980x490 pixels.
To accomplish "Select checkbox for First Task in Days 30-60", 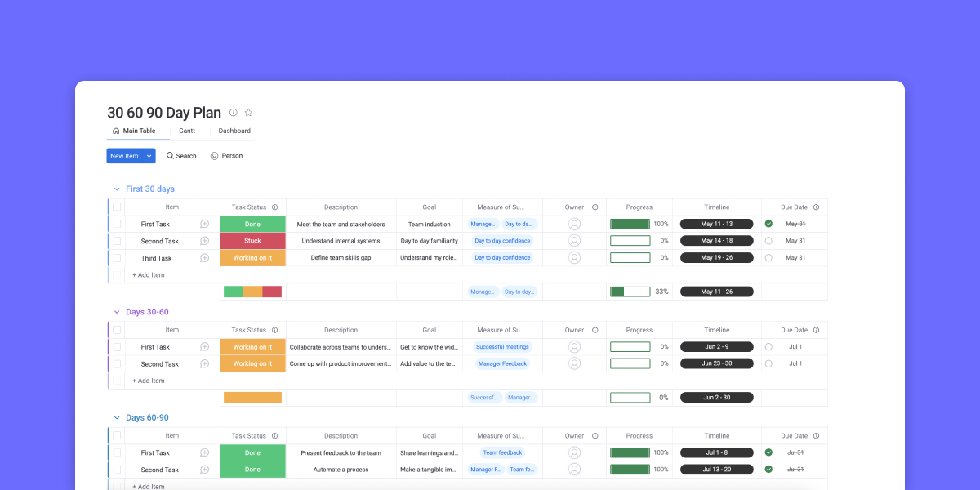I will pyautogui.click(x=117, y=347).
